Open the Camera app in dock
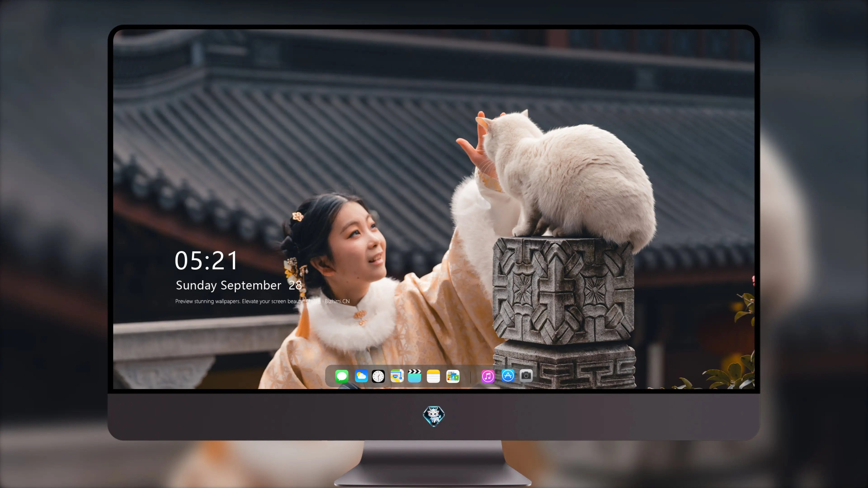This screenshot has width=868, height=488. coord(526,375)
